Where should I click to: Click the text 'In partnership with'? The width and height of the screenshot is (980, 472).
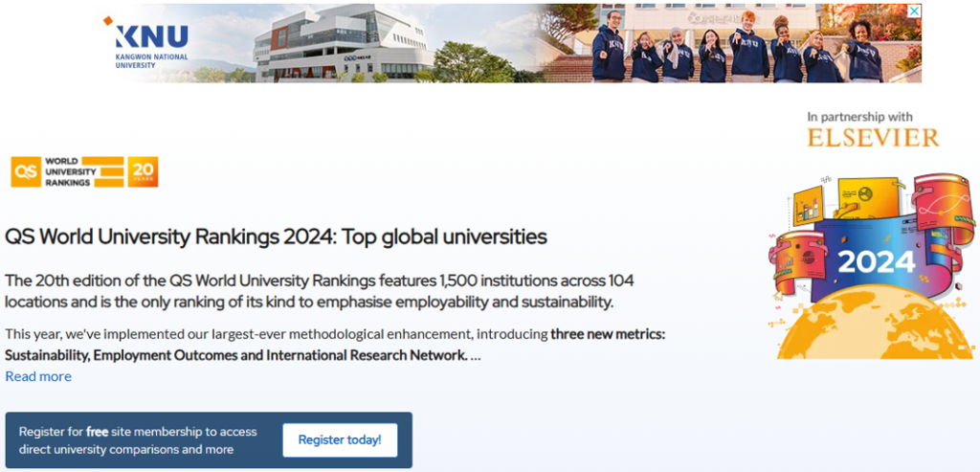(x=860, y=117)
